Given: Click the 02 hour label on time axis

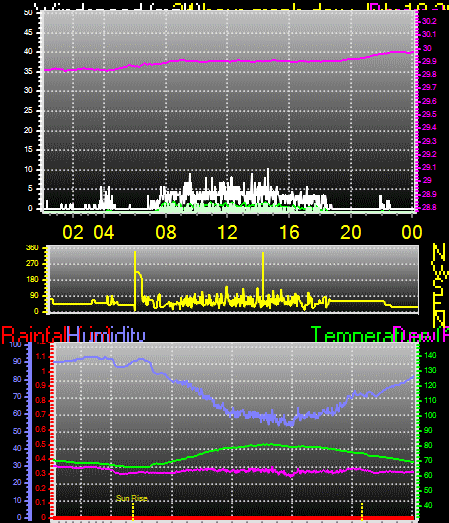Looking at the screenshot, I should (x=73, y=232).
